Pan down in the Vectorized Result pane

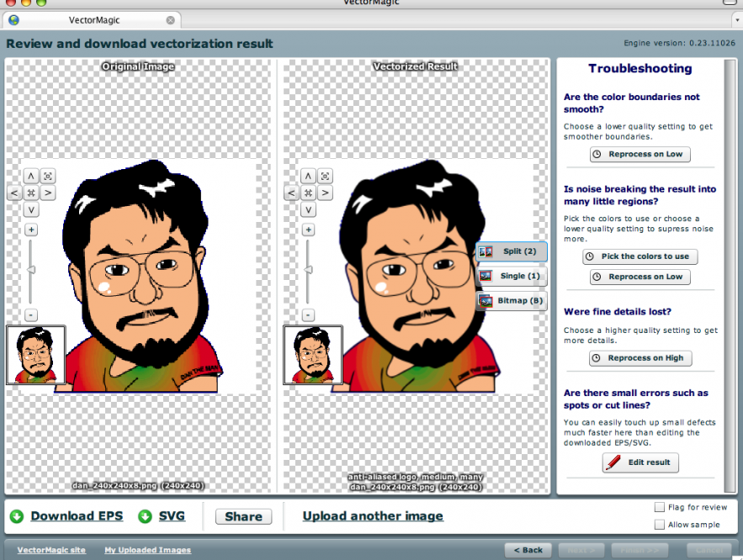coord(308,209)
